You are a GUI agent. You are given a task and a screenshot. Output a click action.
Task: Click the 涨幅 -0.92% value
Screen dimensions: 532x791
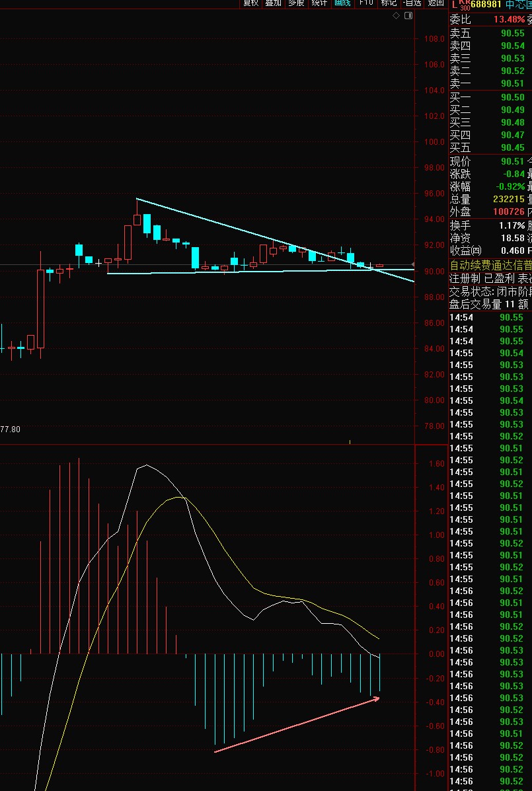click(x=510, y=186)
